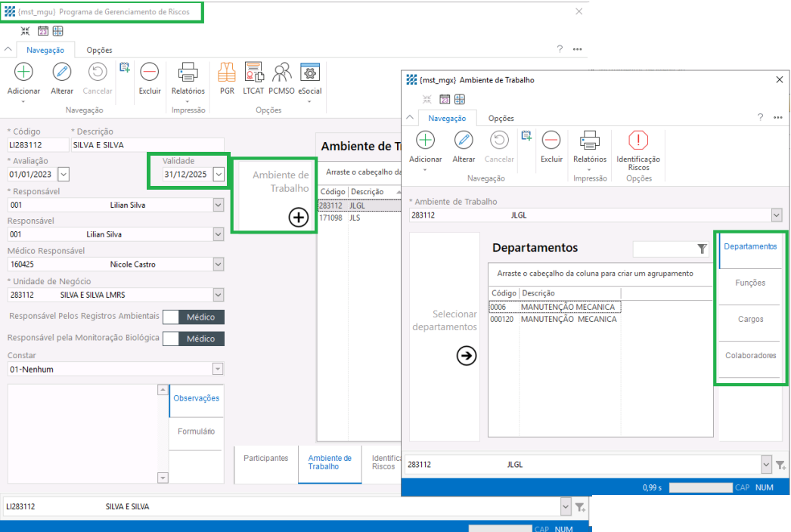The width and height of the screenshot is (791, 532).
Task: Open the Constar dropdown list
Action: pos(219,369)
